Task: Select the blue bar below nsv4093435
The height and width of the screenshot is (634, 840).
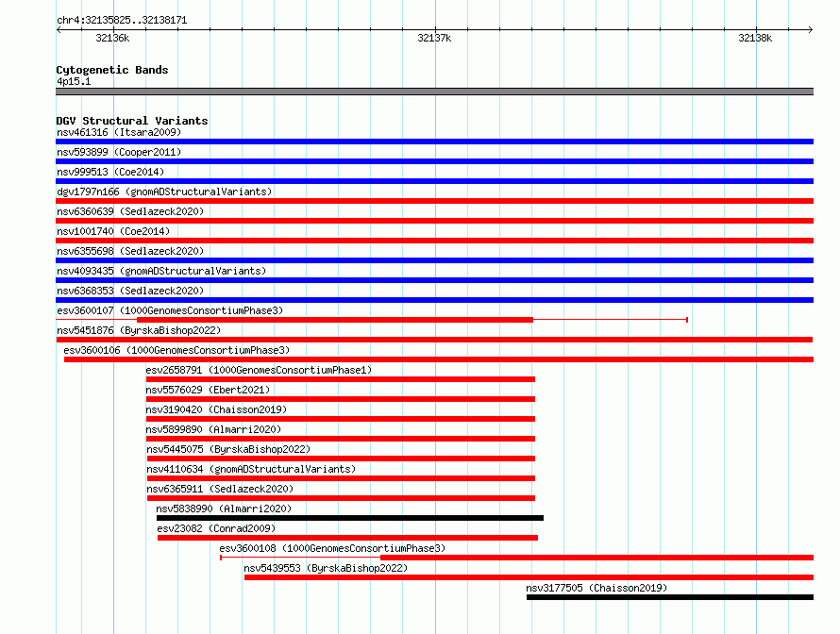Action: 434,280
